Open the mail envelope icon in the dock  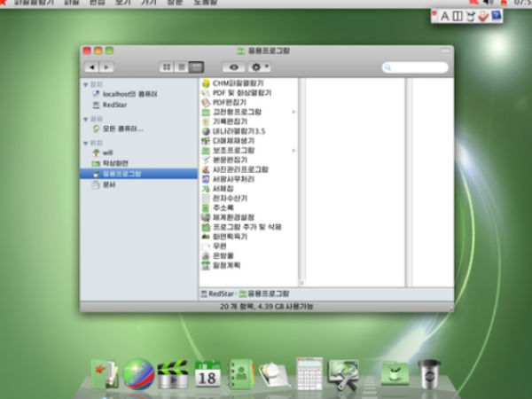(x=274, y=375)
